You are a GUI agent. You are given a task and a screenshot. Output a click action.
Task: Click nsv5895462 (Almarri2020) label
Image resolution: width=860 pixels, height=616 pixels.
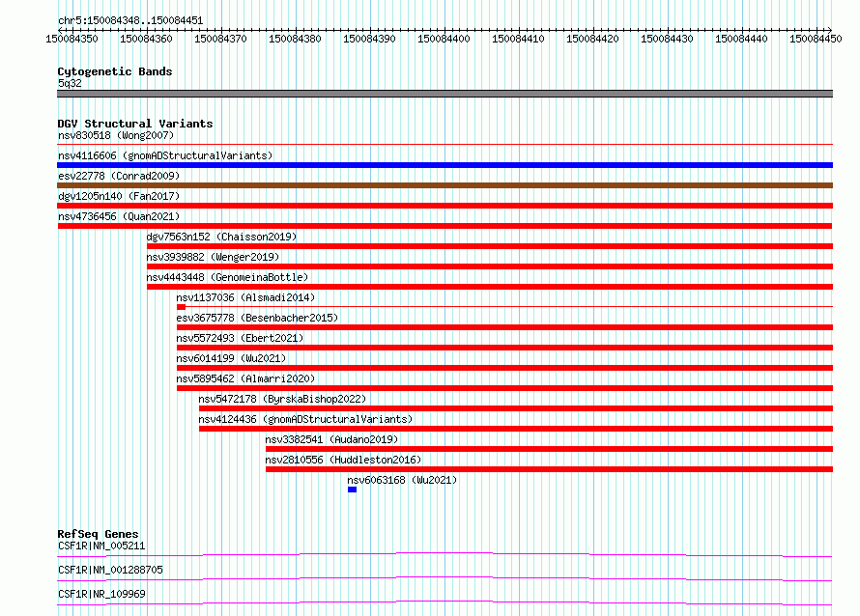click(x=245, y=378)
